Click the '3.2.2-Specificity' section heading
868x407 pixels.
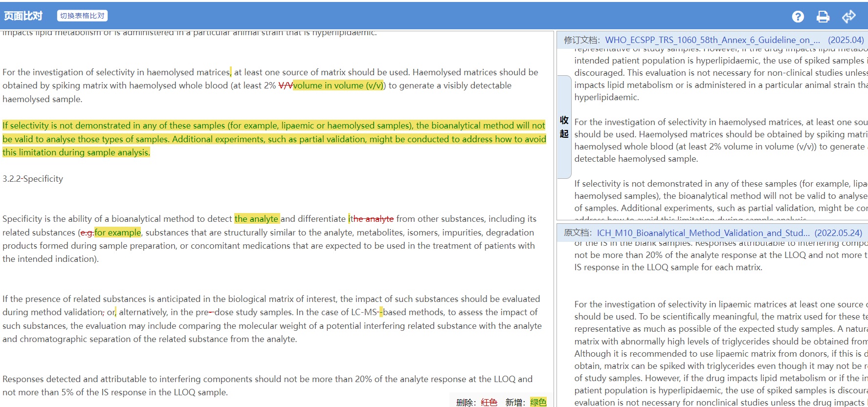pos(33,179)
